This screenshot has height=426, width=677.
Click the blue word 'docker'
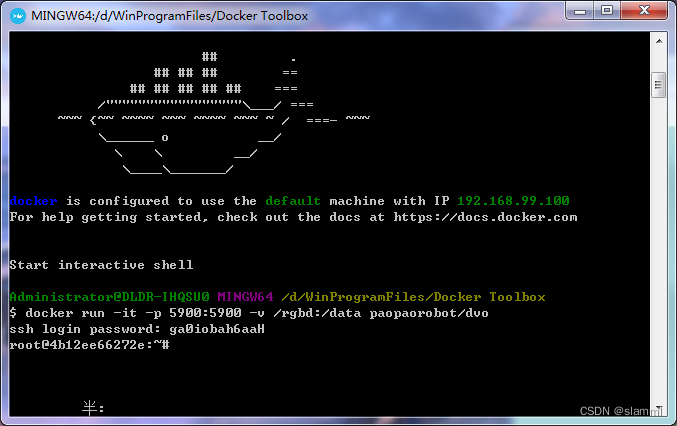click(33, 201)
